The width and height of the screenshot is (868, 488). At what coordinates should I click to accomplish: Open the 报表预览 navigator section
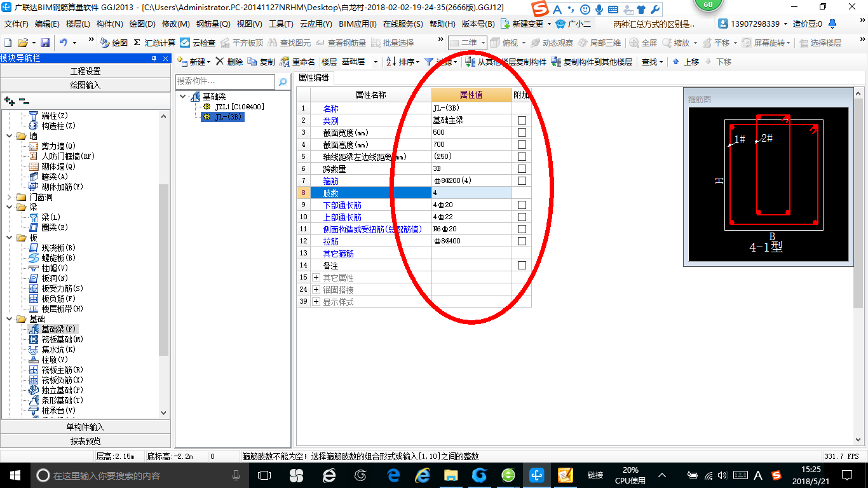(x=86, y=441)
